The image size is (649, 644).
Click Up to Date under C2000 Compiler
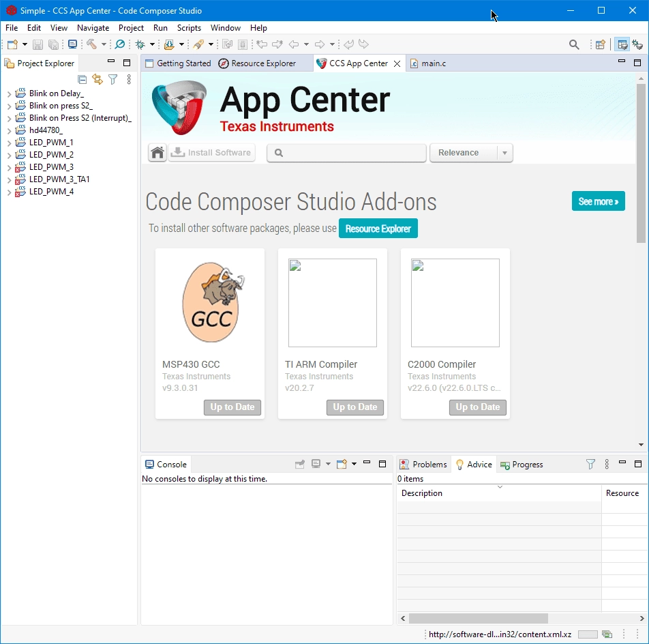coord(478,407)
